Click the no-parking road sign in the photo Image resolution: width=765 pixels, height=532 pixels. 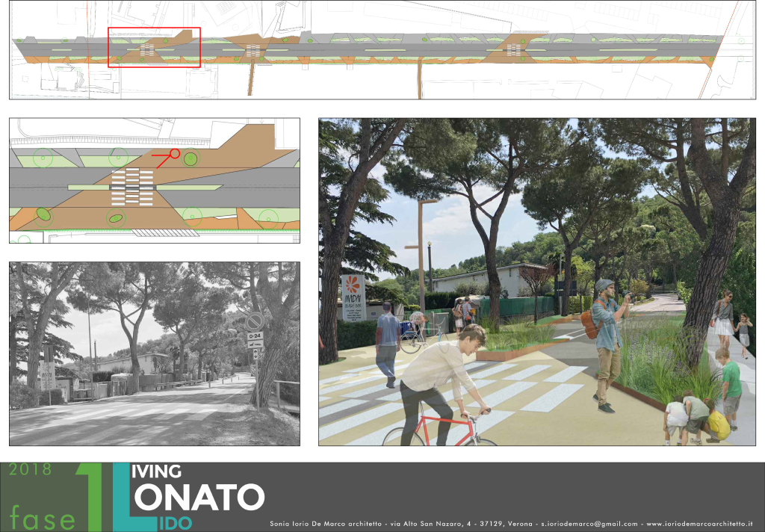[255, 323]
